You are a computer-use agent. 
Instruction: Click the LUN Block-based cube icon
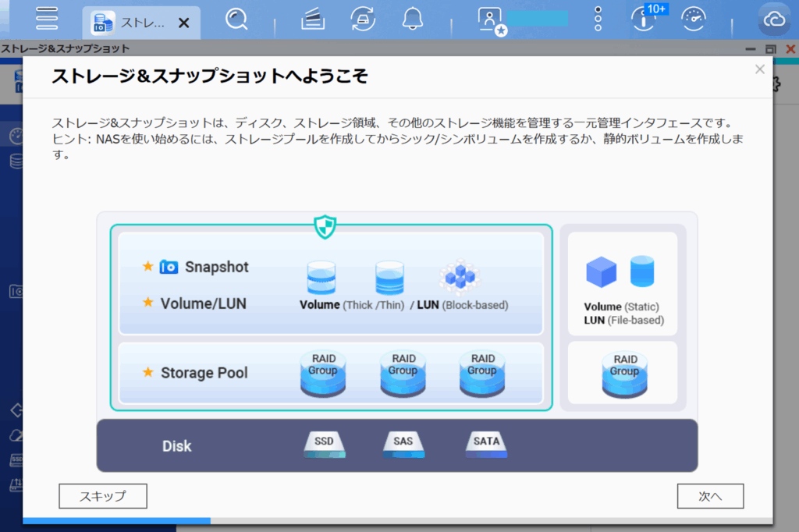click(x=460, y=275)
